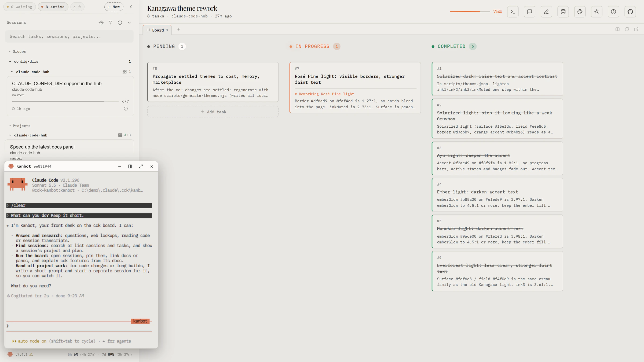Click the warning triangle next to v7.6.1

[31, 354]
